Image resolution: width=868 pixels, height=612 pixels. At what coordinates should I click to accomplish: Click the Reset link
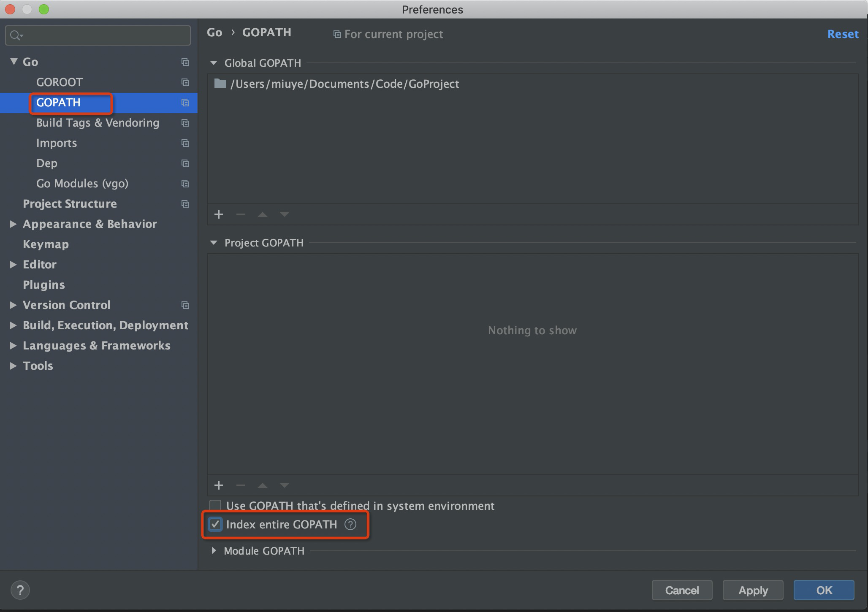click(843, 34)
